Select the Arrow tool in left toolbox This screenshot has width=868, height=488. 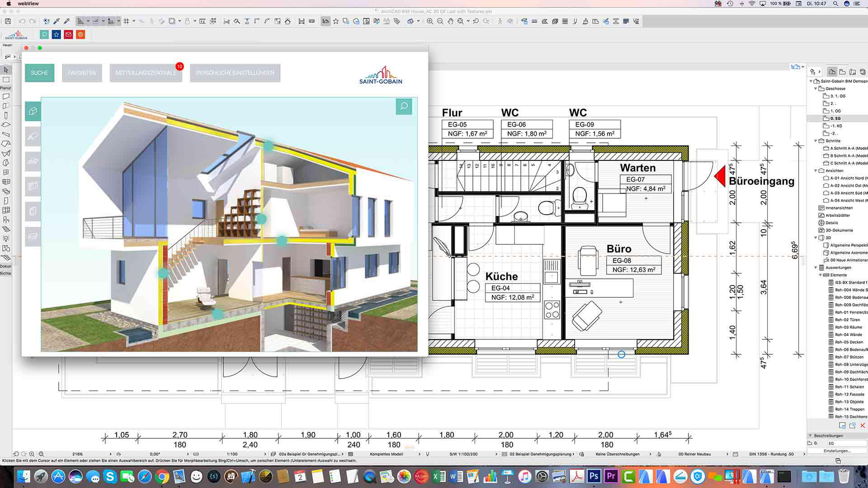pyautogui.click(x=6, y=70)
